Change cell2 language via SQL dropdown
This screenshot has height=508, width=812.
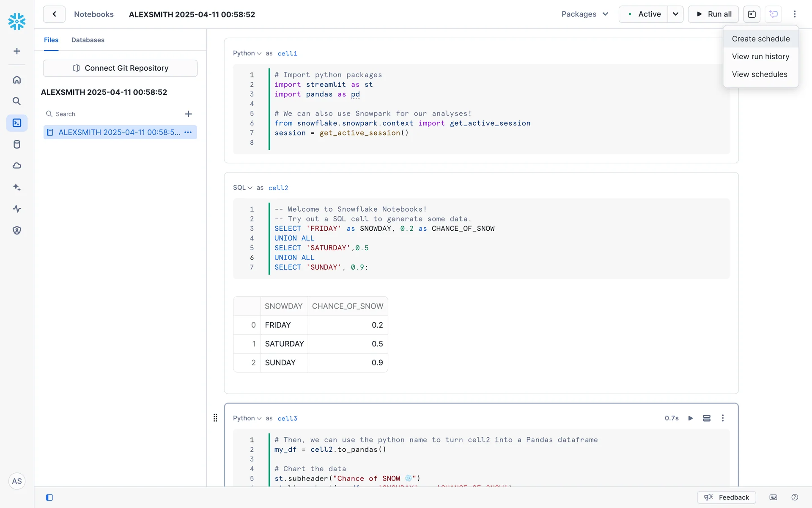point(242,188)
